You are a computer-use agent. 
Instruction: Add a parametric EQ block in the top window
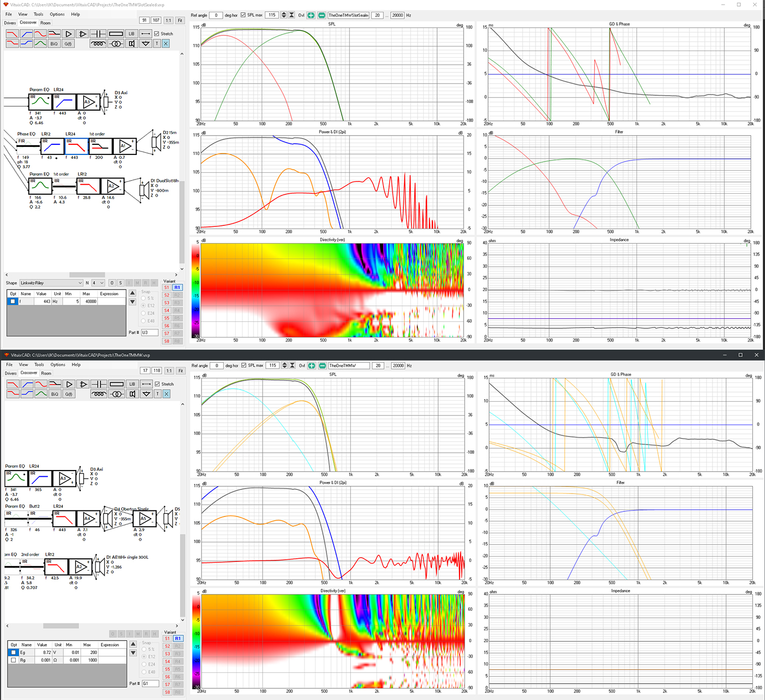(x=40, y=44)
